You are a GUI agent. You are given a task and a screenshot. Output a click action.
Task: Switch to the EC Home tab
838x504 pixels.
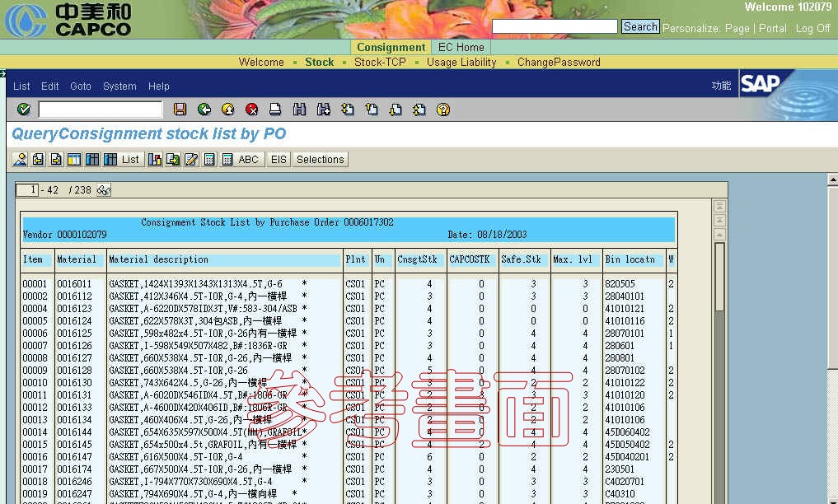[x=461, y=48]
